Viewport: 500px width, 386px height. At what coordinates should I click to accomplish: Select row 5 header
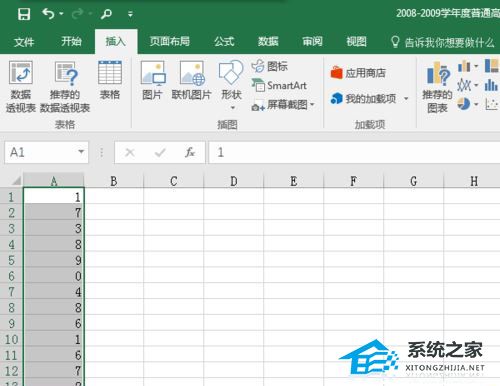(11, 260)
